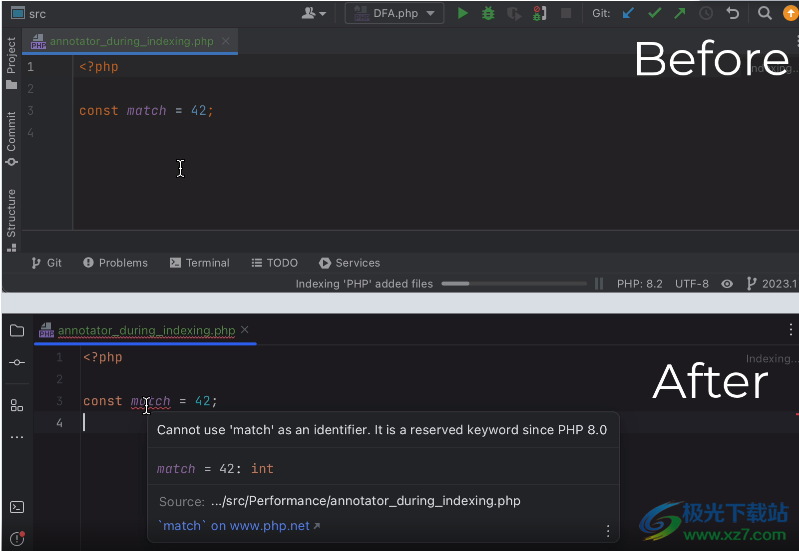Click the <?php opening tag in Before editor
The height and width of the screenshot is (551, 799).
pyautogui.click(x=99, y=67)
